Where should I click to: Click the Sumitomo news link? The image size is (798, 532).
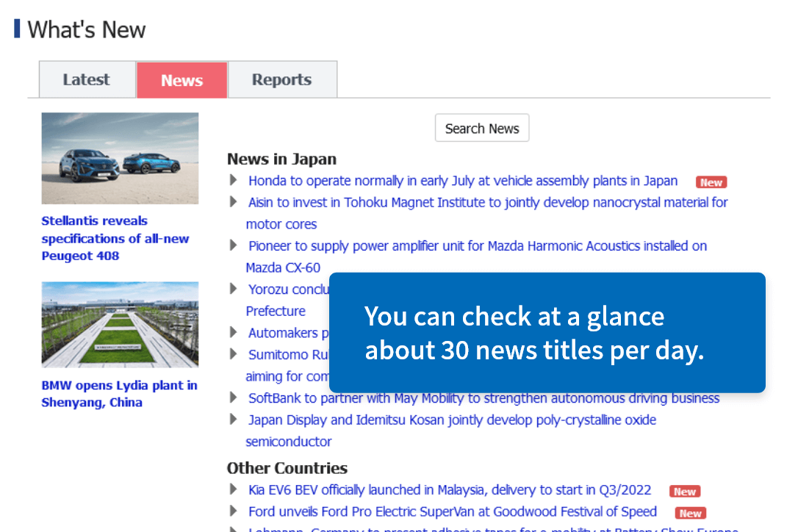pyautogui.click(x=287, y=365)
